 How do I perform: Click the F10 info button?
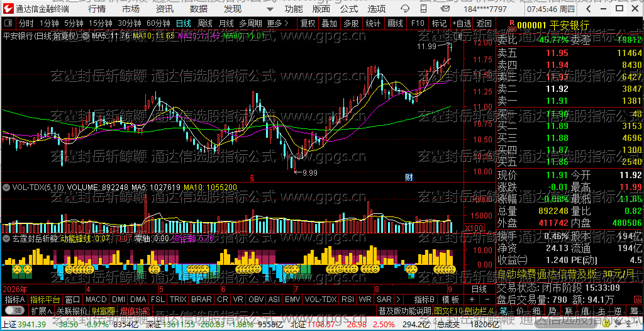coord(418,23)
